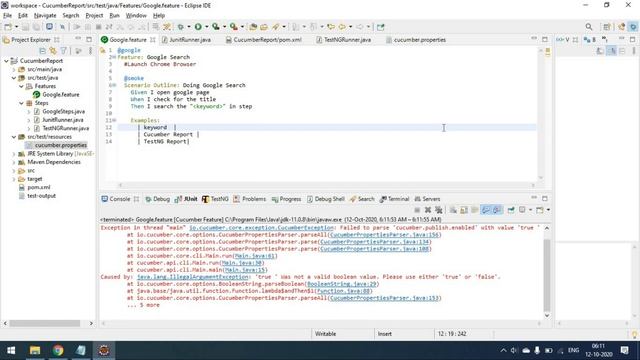Image resolution: width=640 pixels, height=360 pixels.
Task: Click the External Tools run icon
Action: click(x=233, y=27)
